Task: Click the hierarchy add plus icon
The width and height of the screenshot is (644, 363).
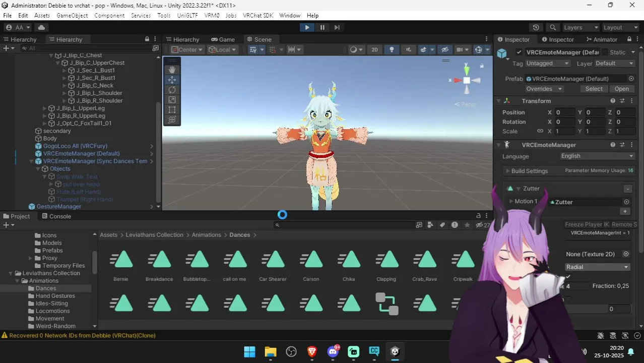Action: click(x=8, y=48)
